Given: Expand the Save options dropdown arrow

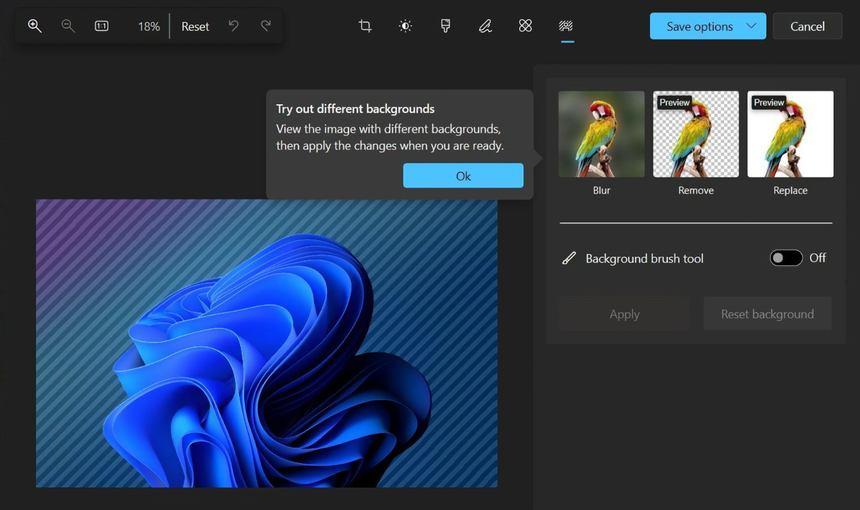Looking at the screenshot, I should pos(751,26).
